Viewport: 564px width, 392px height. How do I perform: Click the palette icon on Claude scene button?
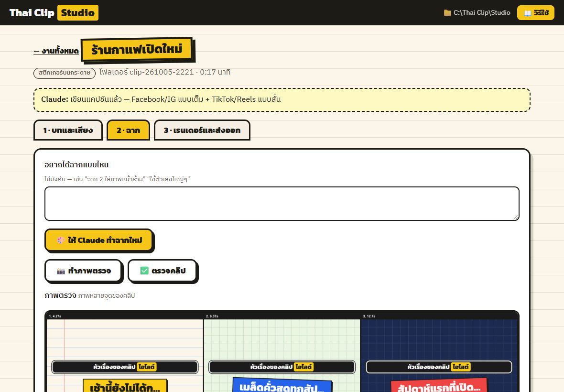click(61, 240)
